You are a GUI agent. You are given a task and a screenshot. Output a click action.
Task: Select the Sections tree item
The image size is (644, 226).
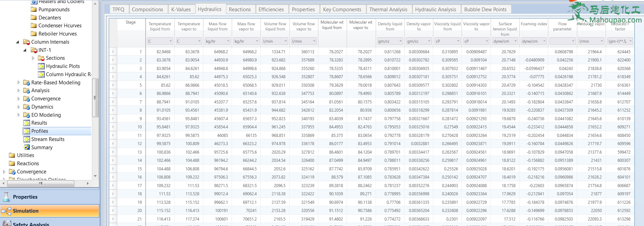[55, 58]
